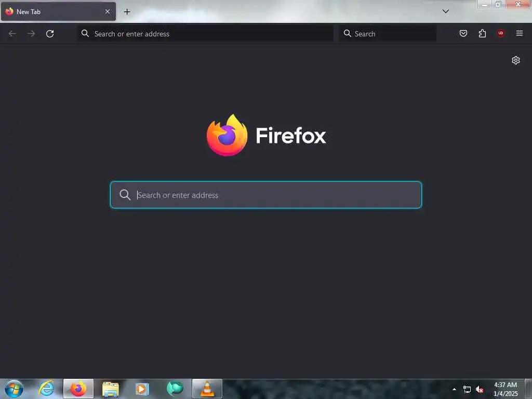Click the search box's magnifier icon
This screenshot has height=399, width=532.
pyautogui.click(x=347, y=33)
